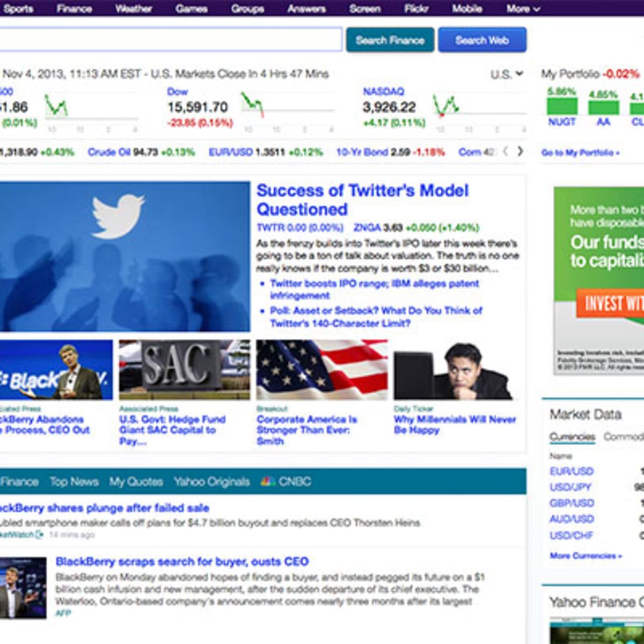Open the More dropdown in top navigation

(x=522, y=9)
